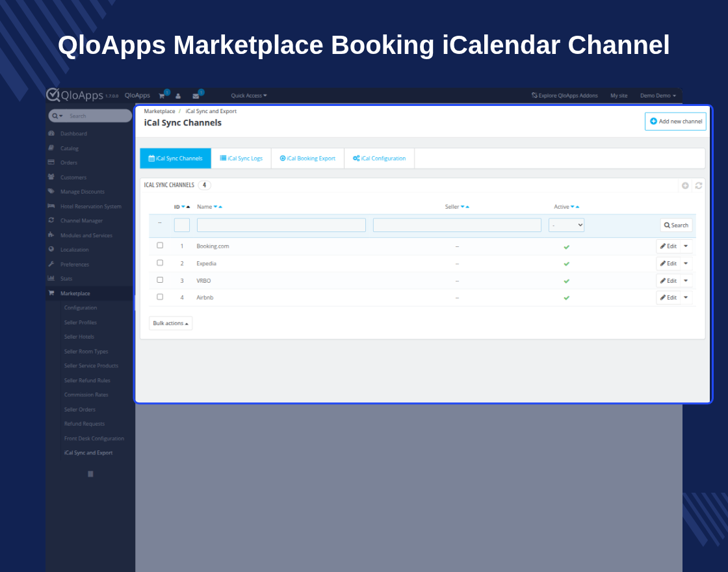728x572 pixels.
Task: Open the customers person icon in top bar
Action: [178, 96]
